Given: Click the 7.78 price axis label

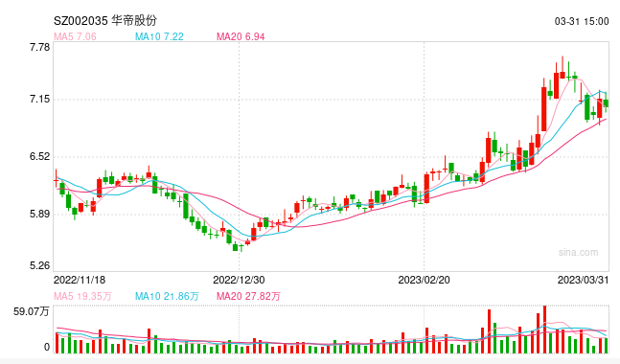Looking at the screenshot, I should [x=40, y=48].
